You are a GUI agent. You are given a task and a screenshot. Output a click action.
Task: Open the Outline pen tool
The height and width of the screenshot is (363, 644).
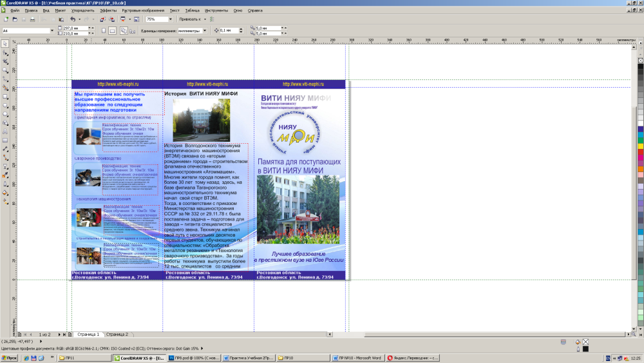click(5, 184)
